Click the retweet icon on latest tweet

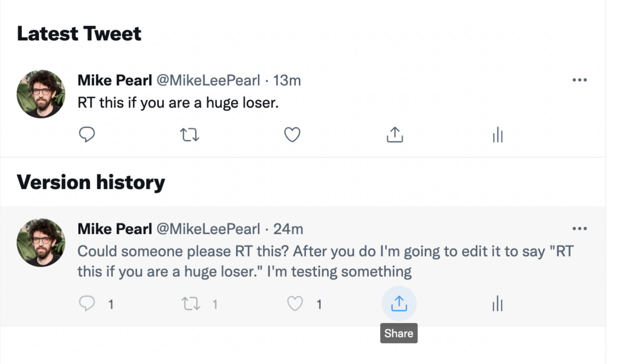pos(189,134)
